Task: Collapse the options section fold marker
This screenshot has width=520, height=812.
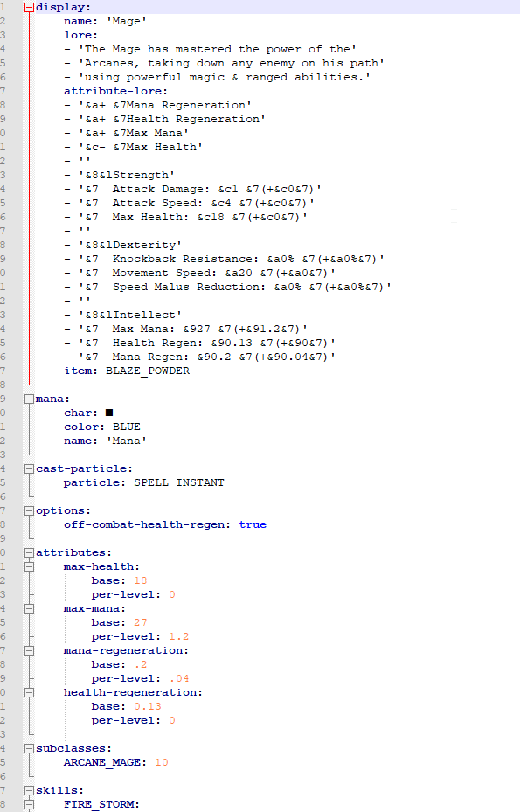Action: coord(30,510)
